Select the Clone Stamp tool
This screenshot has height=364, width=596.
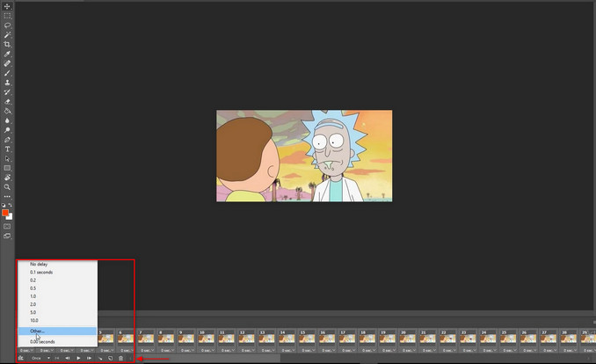pyautogui.click(x=7, y=83)
